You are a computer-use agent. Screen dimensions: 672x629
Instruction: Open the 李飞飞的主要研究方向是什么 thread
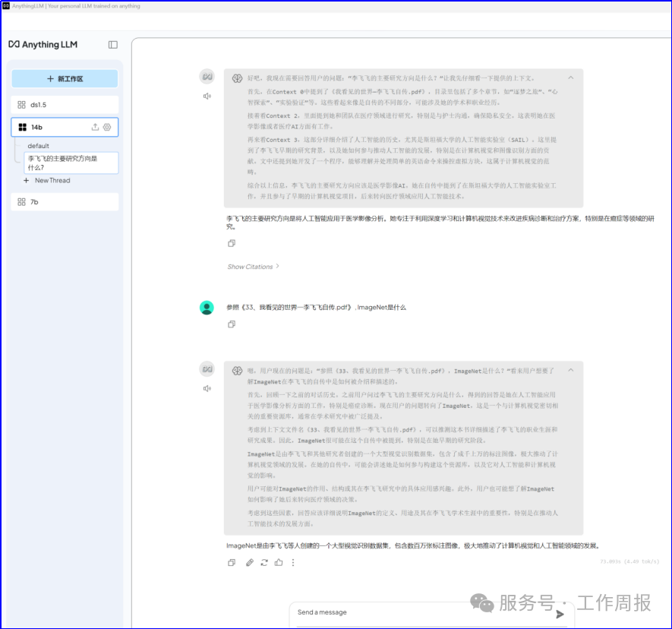coord(71,163)
